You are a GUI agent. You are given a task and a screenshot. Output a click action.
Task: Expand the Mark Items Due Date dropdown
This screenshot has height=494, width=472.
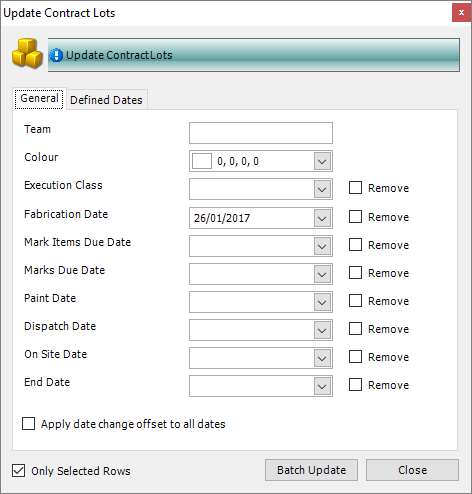click(x=322, y=246)
